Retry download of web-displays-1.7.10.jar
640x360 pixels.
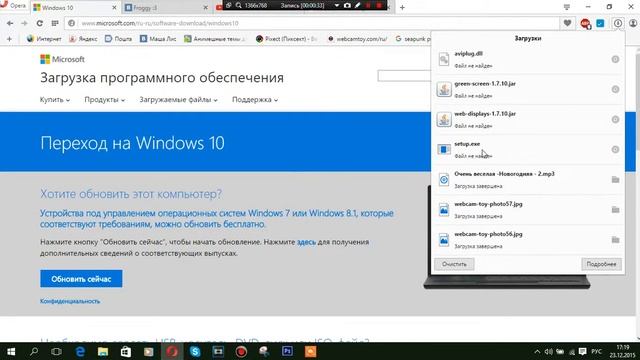(x=615, y=120)
